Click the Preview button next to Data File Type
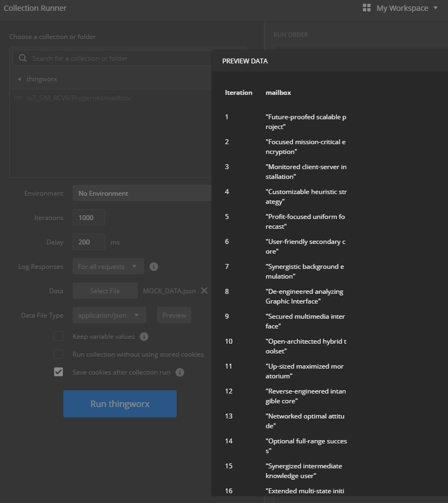 (174, 315)
